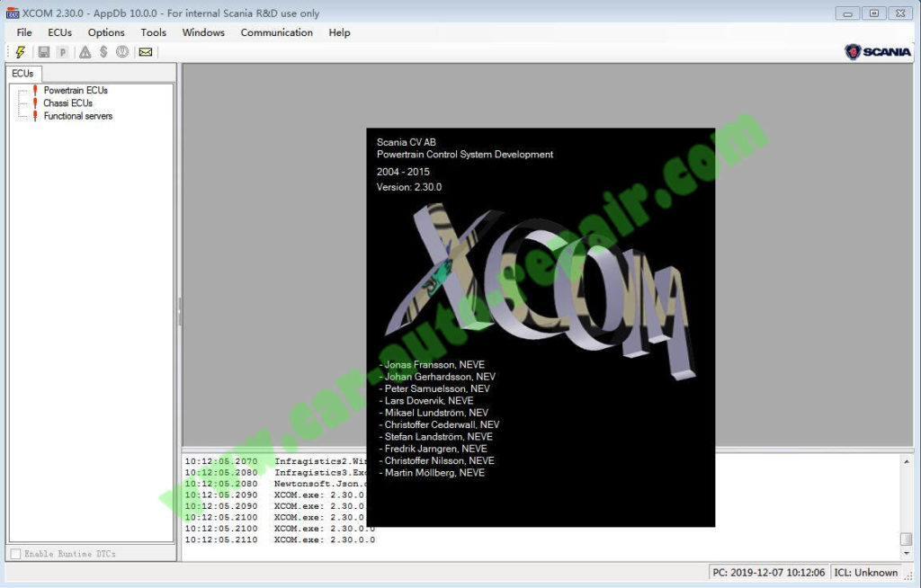Screen dimensions: 921x588
Task: Switch to the ECUs tab
Action: point(22,73)
